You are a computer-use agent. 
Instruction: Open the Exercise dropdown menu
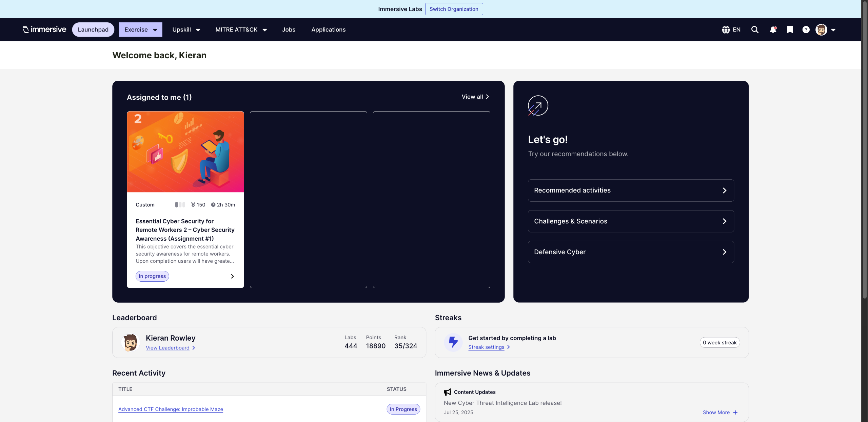tap(140, 30)
